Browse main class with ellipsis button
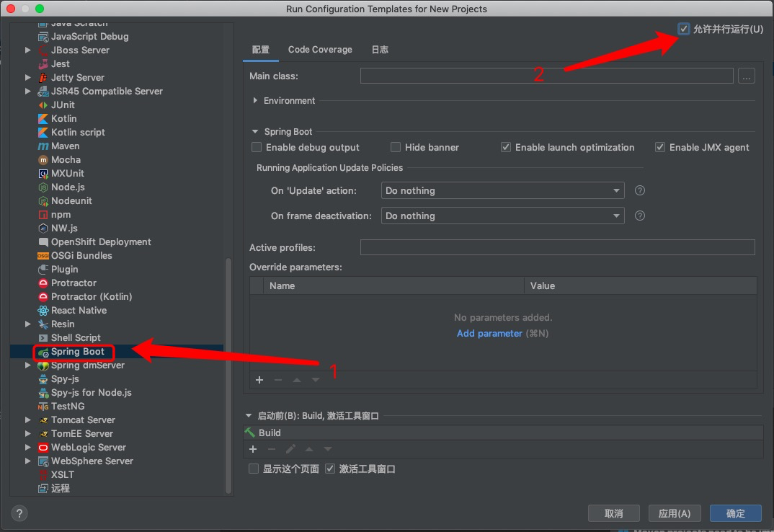This screenshot has width=774, height=532. 747,76
